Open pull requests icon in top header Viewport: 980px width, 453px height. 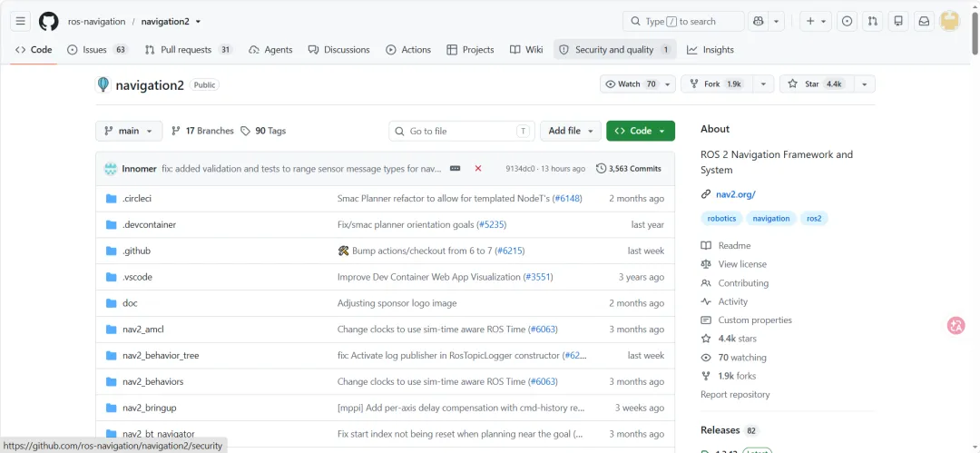873,21
